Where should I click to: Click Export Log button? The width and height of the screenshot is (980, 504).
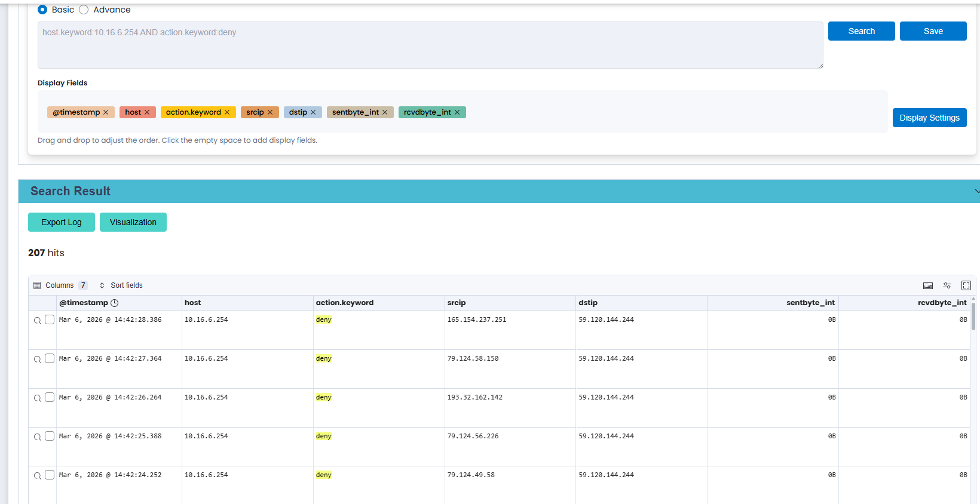tap(62, 222)
